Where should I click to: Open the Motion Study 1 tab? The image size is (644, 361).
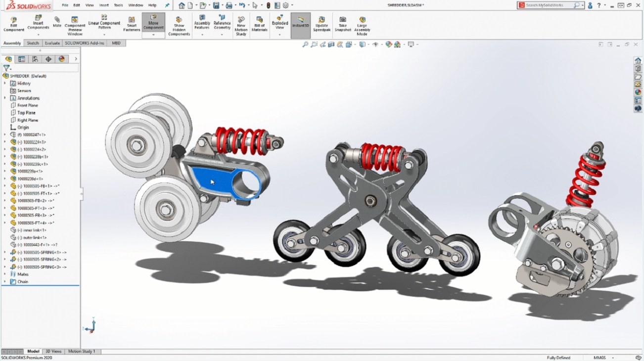(x=82, y=351)
